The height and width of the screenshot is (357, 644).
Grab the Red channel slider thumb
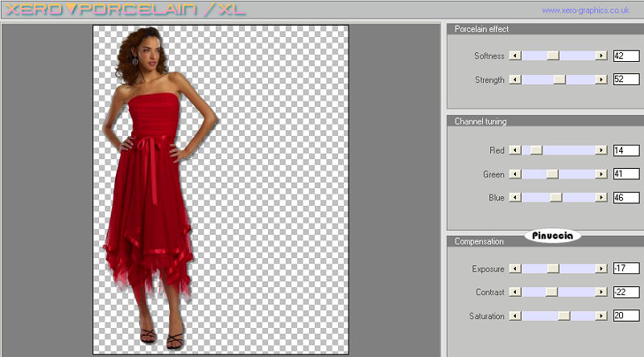tap(536, 150)
